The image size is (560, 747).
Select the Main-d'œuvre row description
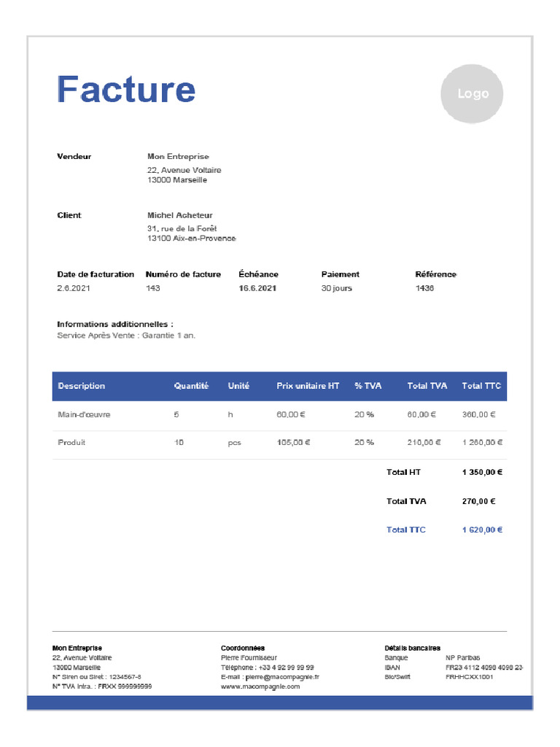click(x=84, y=414)
